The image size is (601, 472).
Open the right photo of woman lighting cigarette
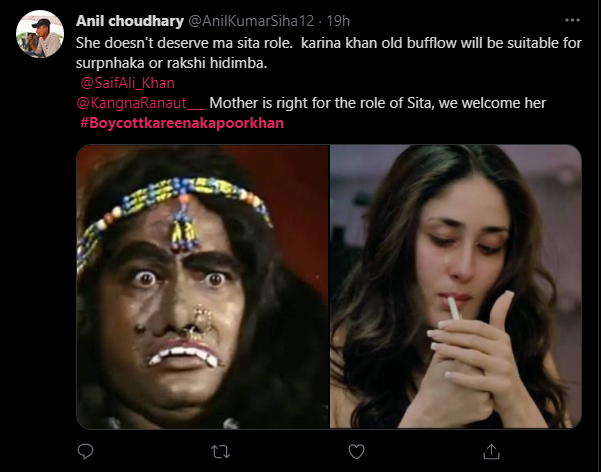pos(455,287)
